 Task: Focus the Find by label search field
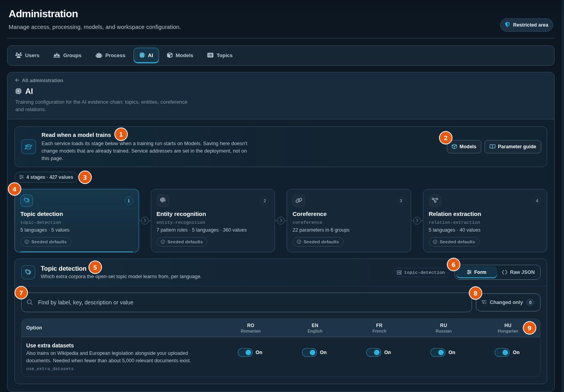coord(246,302)
